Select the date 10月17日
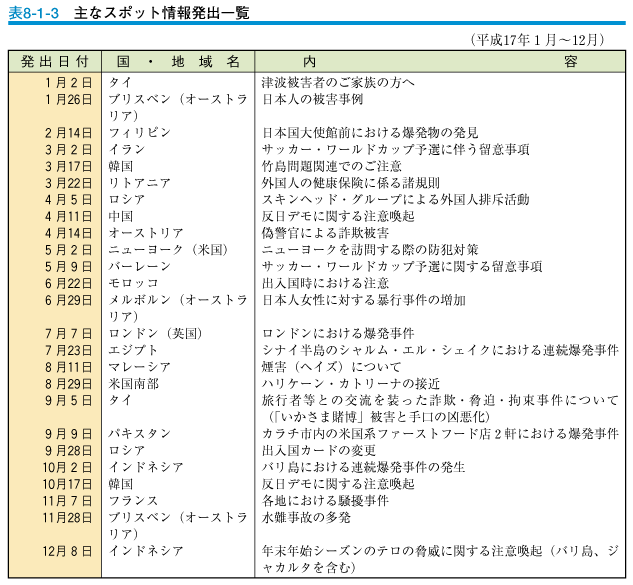The height and width of the screenshot is (585, 633). (x=67, y=484)
